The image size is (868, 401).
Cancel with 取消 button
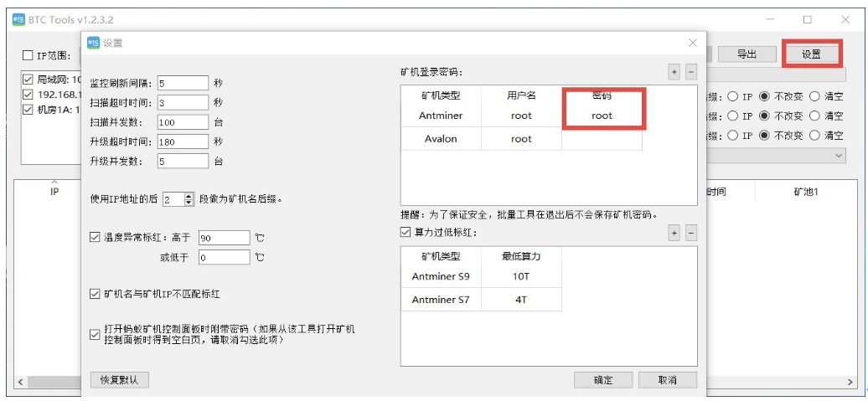pos(667,380)
